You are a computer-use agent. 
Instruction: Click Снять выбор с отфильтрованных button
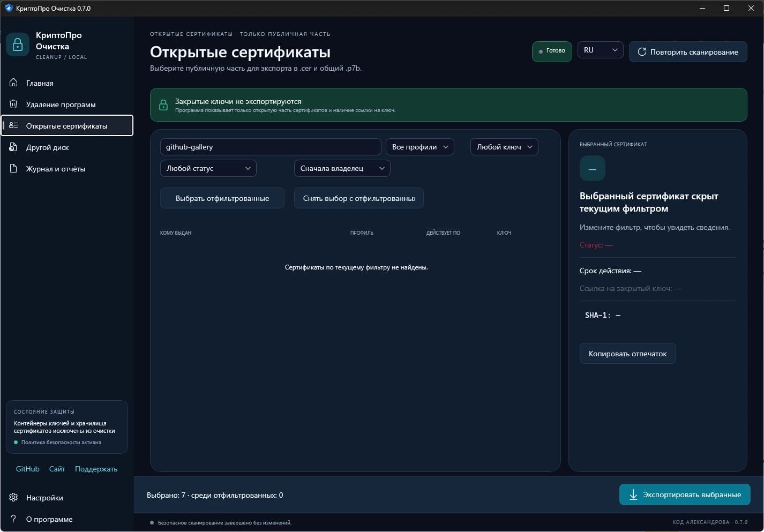point(359,198)
